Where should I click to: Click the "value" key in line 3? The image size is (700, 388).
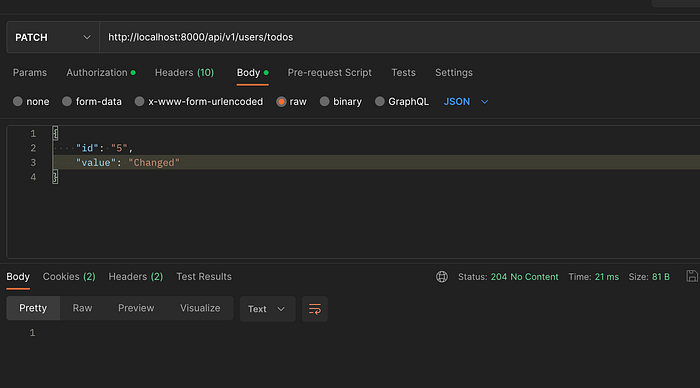pyautogui.click(x=96, y=163)
